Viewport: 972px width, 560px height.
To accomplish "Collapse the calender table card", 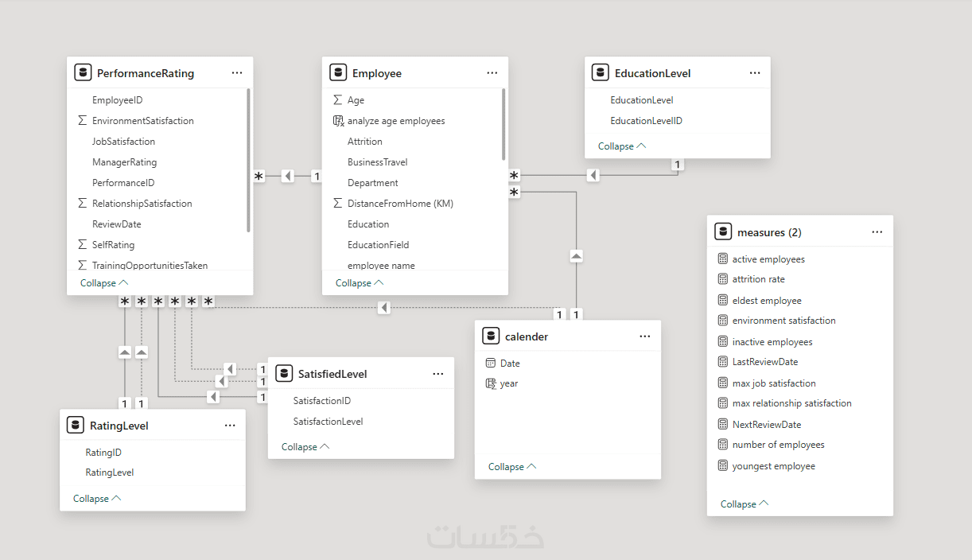I will (512, 467).
